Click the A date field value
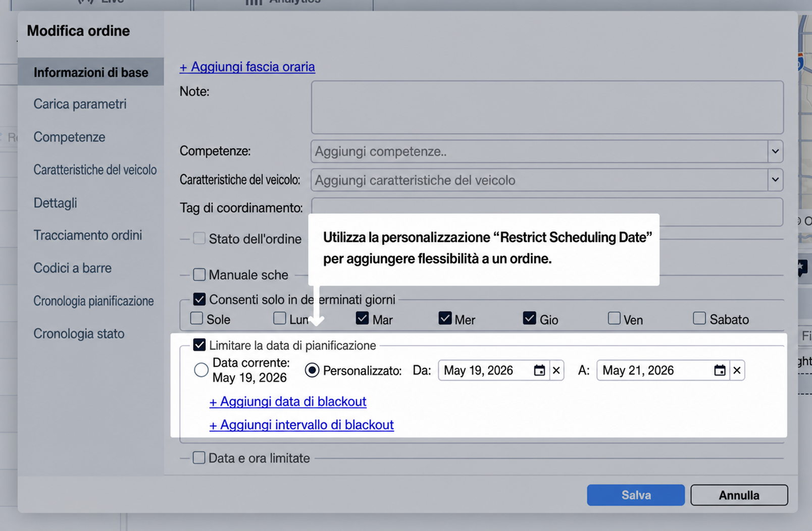The height and width of the screenshot is (531, 812). (638, 370)
